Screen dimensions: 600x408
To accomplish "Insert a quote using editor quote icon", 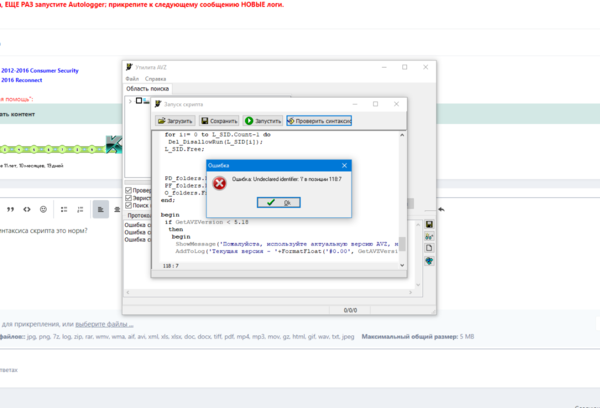I will coord(10,209).
